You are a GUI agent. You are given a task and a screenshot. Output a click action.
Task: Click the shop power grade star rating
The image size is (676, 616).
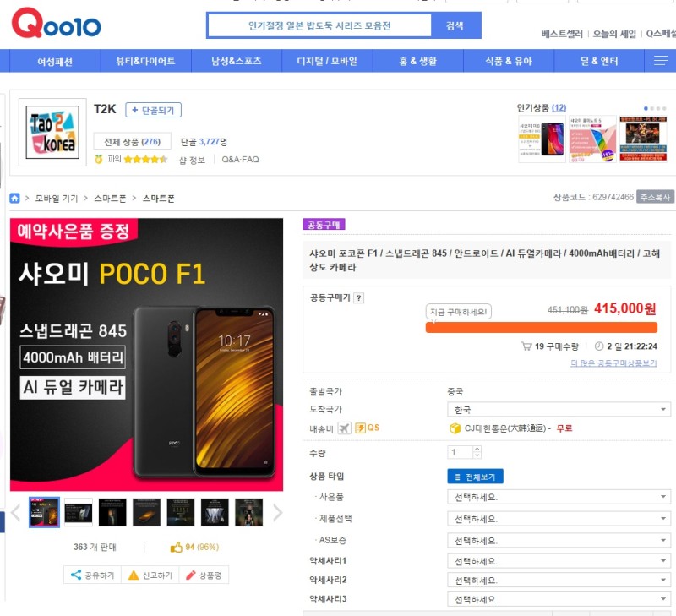(145, 160)
